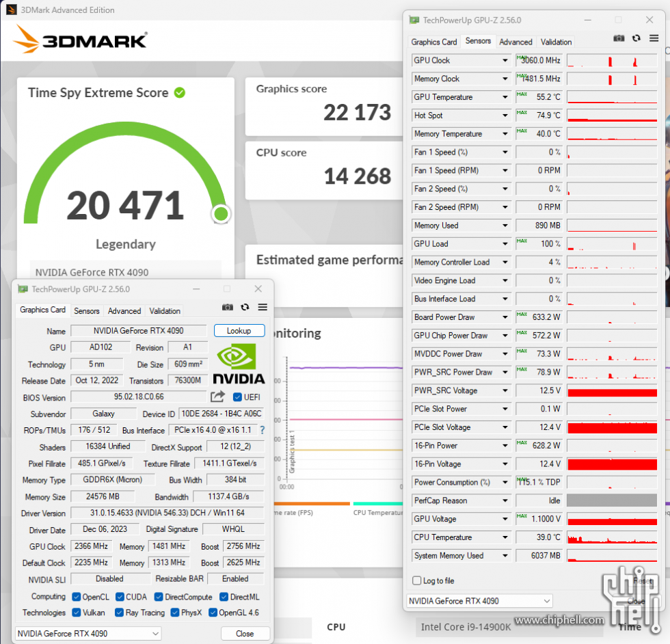
Task: Click the Graphics score 22 173 card
Action: (324, 107)
